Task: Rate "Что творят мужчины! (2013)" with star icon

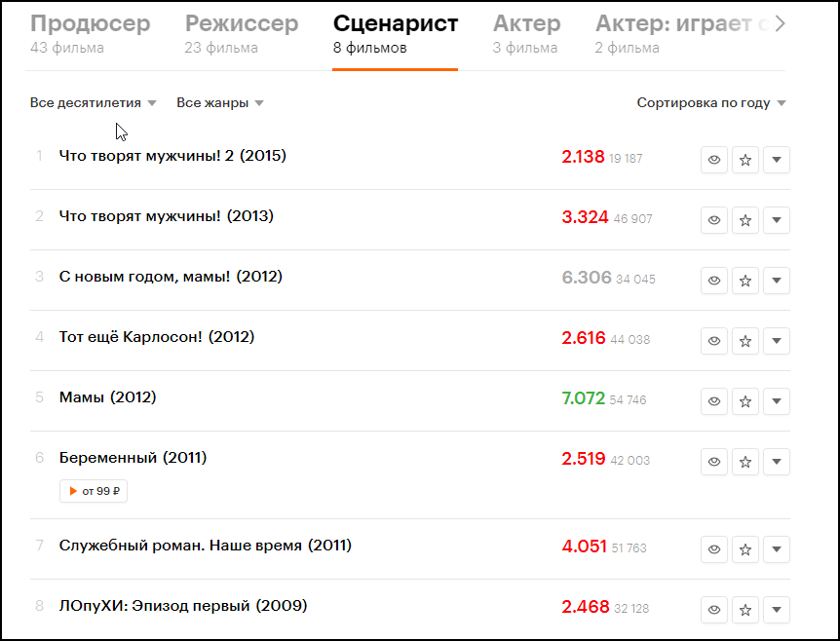Action: coord(745,220)
